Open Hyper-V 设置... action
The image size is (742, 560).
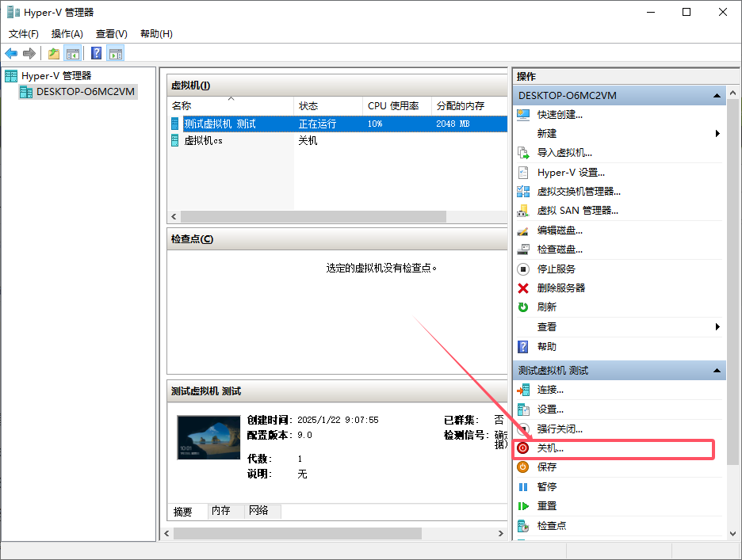click(x=572, y=173)
